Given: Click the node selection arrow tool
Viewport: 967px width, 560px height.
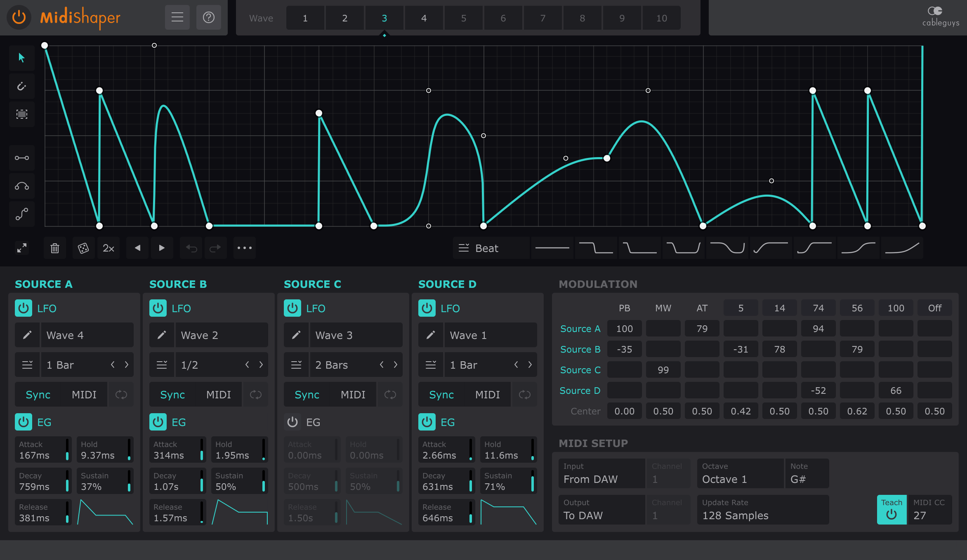Looking at the screenshot, I should (20, 59).
